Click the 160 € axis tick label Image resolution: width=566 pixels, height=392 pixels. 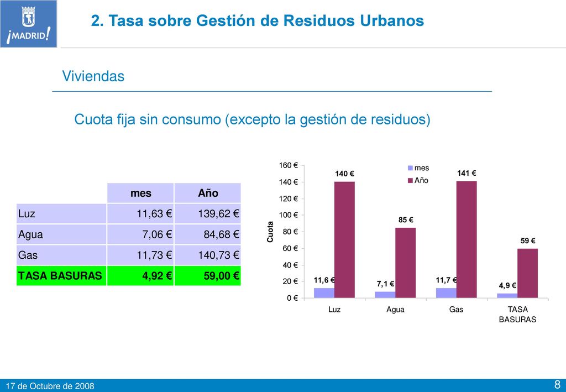point(289,165)
